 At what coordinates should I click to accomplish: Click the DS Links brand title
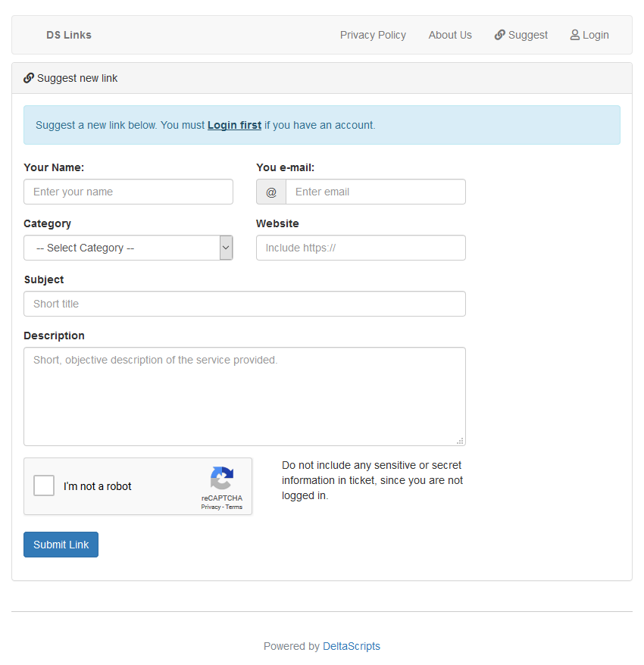pos(69,35)
